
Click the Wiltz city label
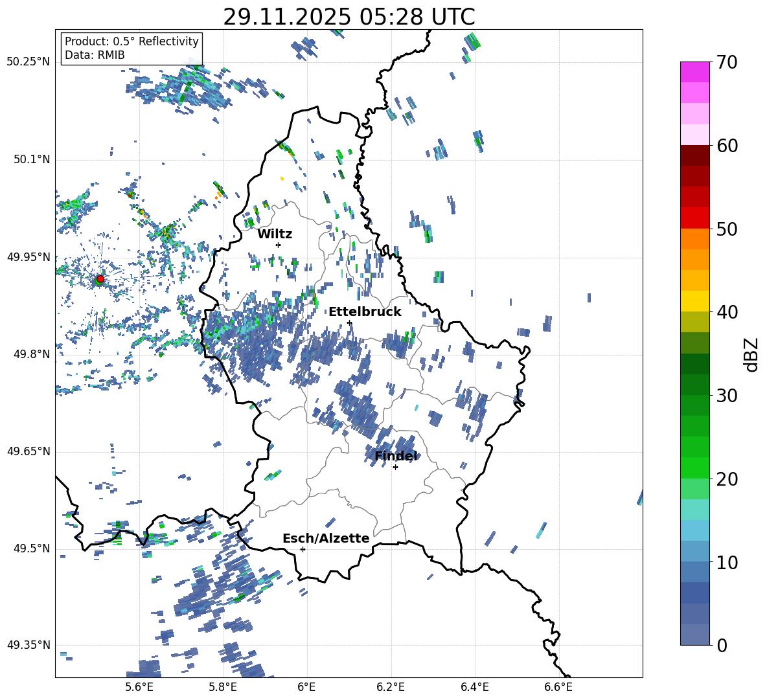click(x=275, y=234)
